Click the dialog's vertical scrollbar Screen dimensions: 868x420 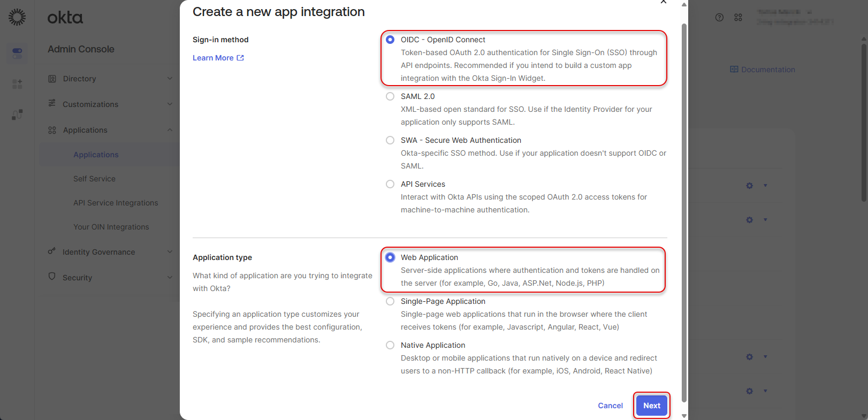[684, 214]
